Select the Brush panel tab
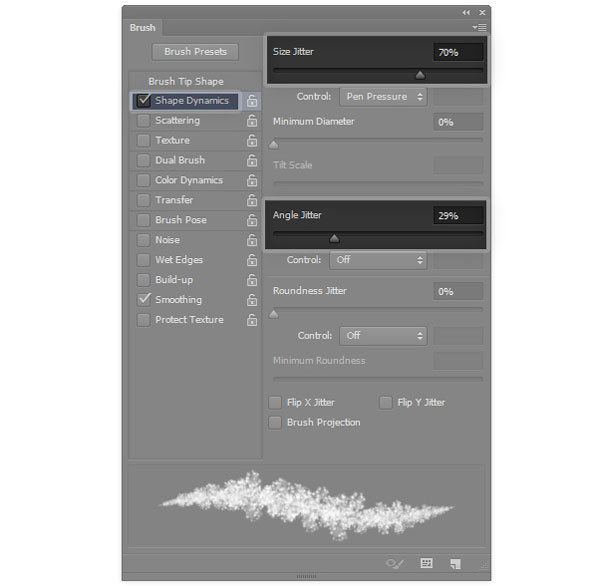Viewport: 600px width, 586px height. click(x=142, y=28)
